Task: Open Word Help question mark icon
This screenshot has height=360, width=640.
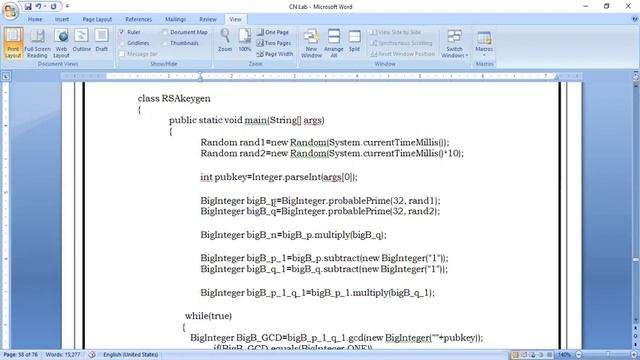Action: 635,19
